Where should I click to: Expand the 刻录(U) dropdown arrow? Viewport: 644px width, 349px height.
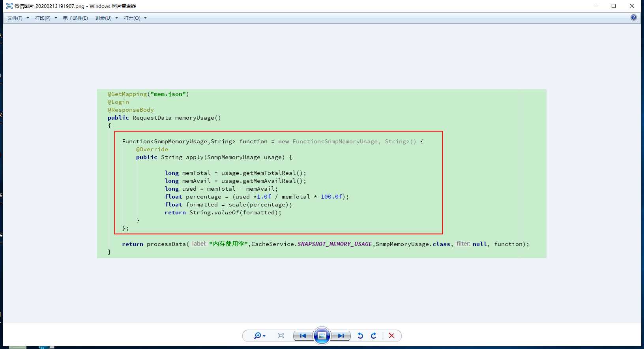pos(116,18)
